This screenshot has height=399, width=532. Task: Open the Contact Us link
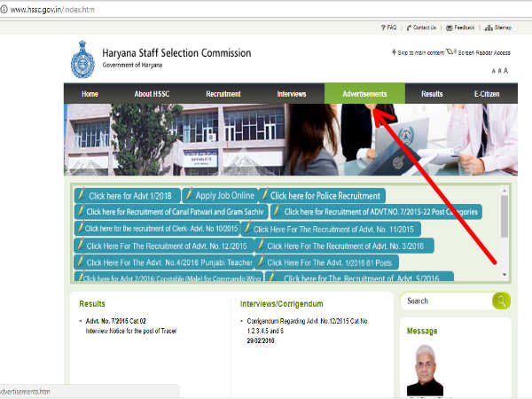point(421,27)
